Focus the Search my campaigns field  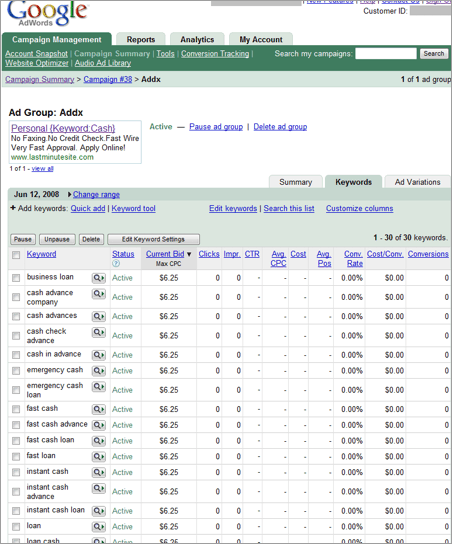[386, 54]
